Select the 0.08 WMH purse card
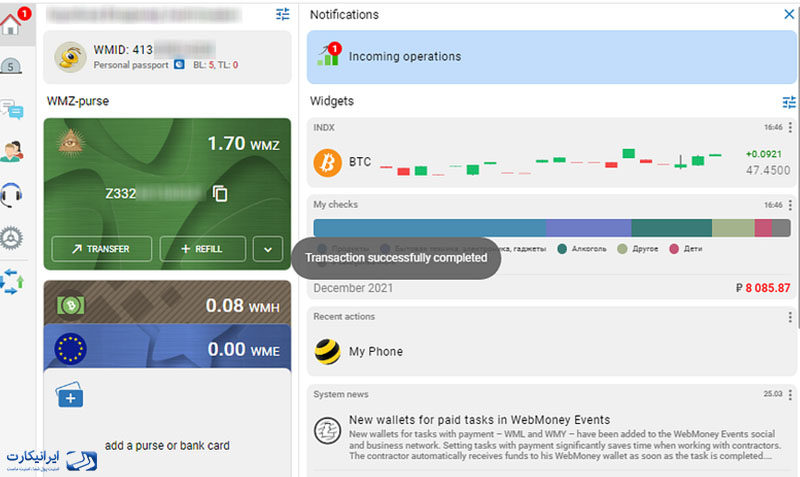 point(167,302)
